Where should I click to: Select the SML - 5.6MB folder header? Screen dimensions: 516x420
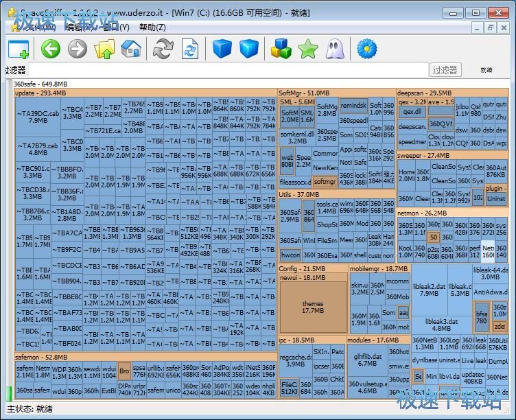tap(298, 102)
